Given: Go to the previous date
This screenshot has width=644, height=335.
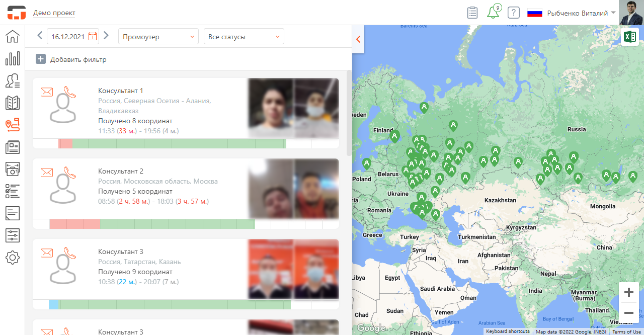Looking at the screenshot, I should pyautogui.click(x=40, y=35).
